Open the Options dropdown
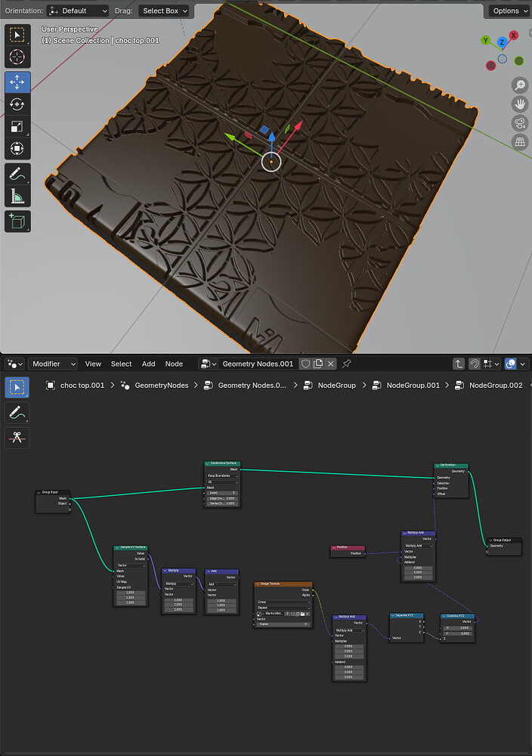The width and height of the screenshot is (532, 756). [x=509, y=11]
